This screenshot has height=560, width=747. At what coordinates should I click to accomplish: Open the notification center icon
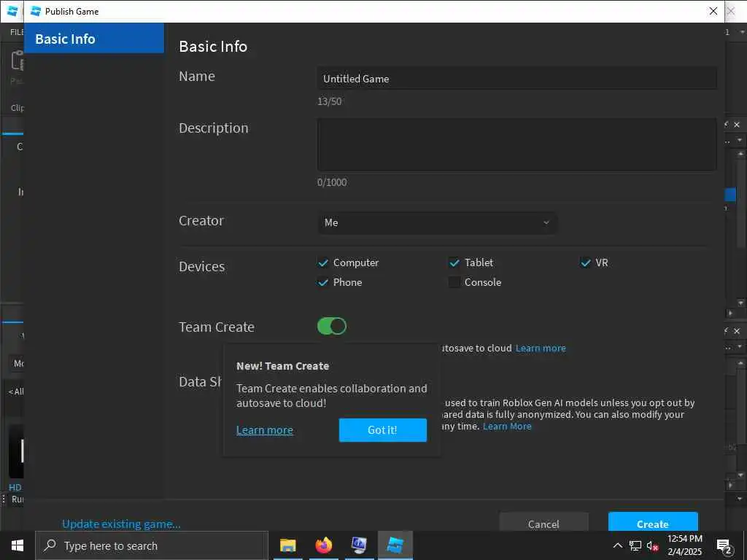tap(724, 546)
